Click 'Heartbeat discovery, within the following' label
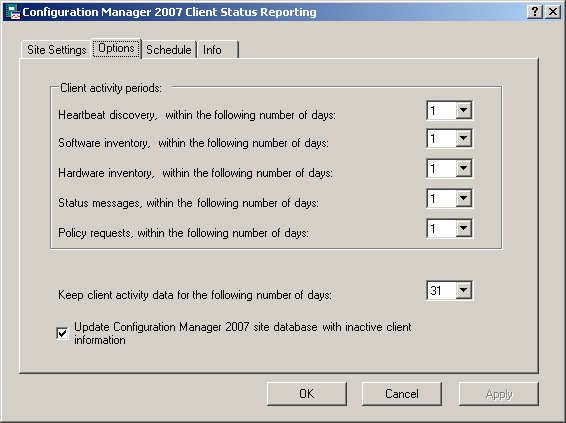Screen dimensions: 566x423 [x=197, y=115]
